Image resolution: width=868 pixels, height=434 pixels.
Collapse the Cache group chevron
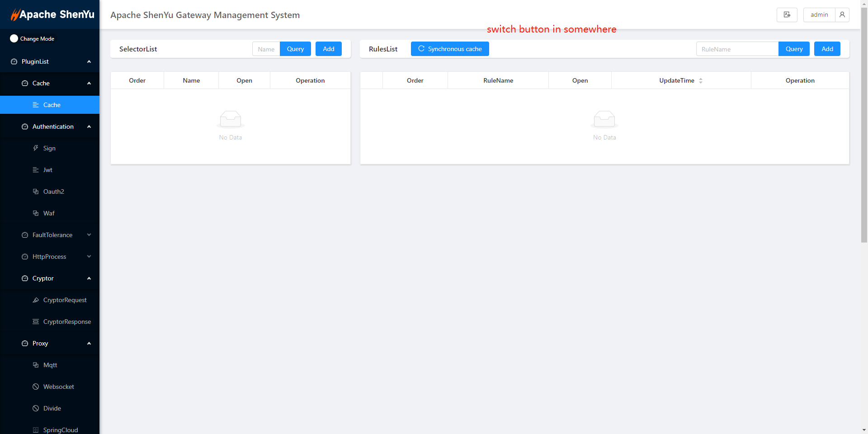89,83
